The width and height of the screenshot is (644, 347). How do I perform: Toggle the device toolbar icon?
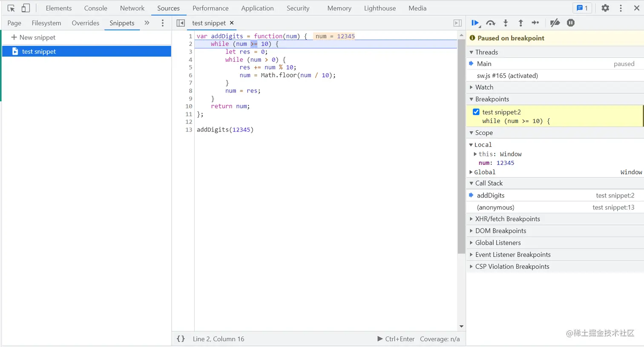pos(26,8)
